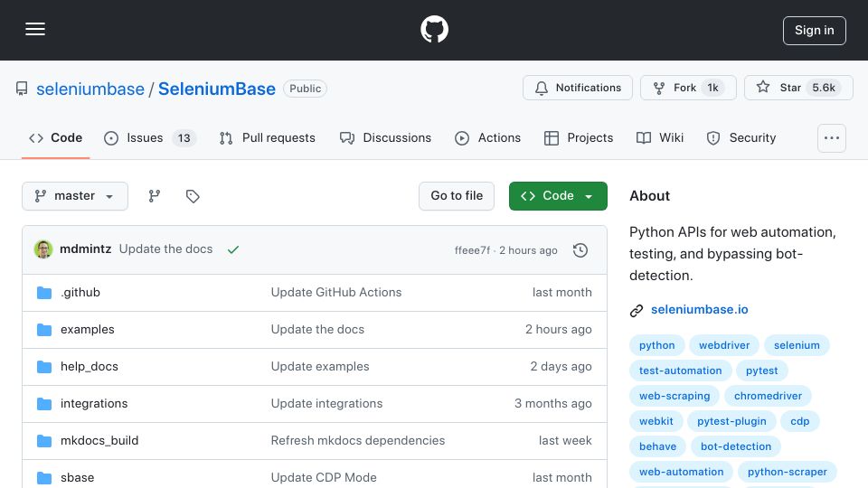View branches via the branch icon
This screenshot has height=488, width=868.
(155, 196)
